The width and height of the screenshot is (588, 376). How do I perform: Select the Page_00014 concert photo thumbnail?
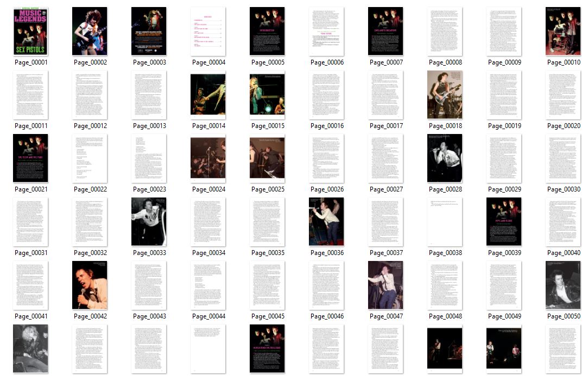pyautogui.click(x=208, y=95)
